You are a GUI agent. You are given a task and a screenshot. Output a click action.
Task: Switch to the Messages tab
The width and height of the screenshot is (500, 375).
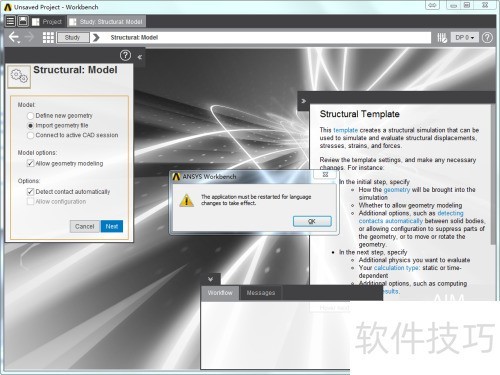tap(261, 293)
